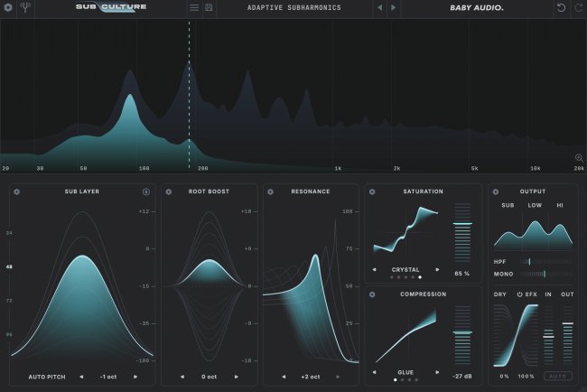Screen dimensions: 587x392
Task: Click the -27 dB compression value
Action: click(462, 377)
